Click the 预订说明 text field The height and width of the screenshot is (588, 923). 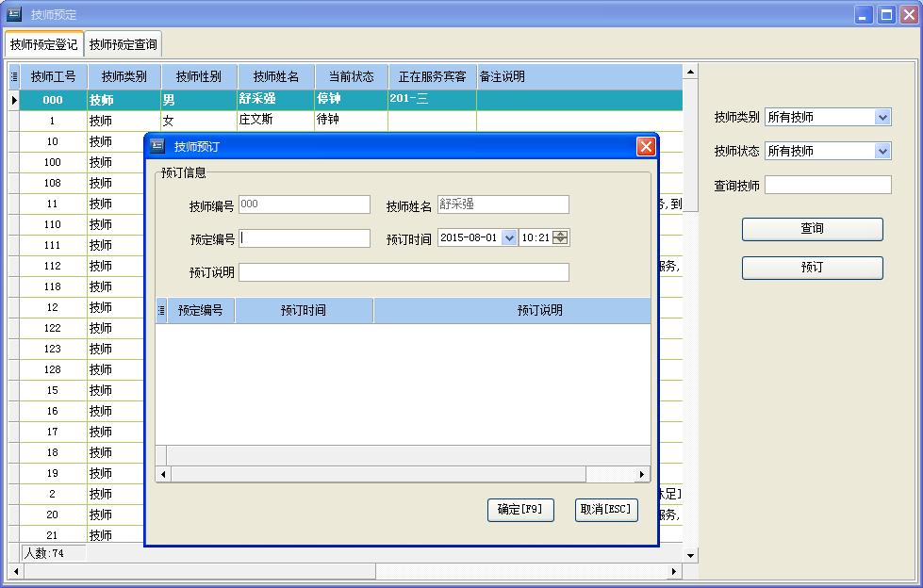click(x=404, y=272)
